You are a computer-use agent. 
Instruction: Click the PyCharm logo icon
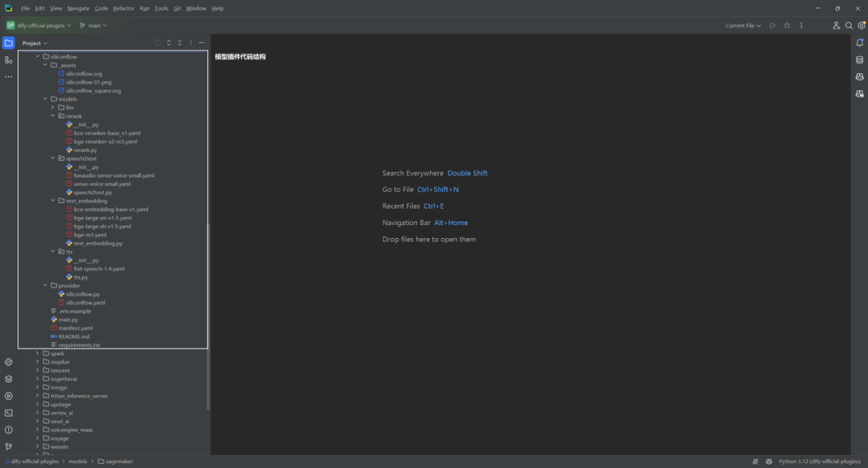coord(8,8)
